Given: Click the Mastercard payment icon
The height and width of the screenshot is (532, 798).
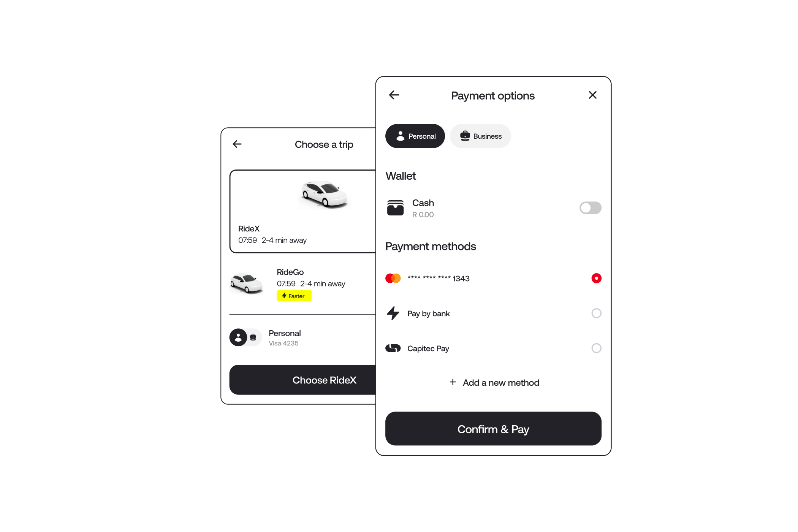Looking at the screenshot, I should coord(394,278).
